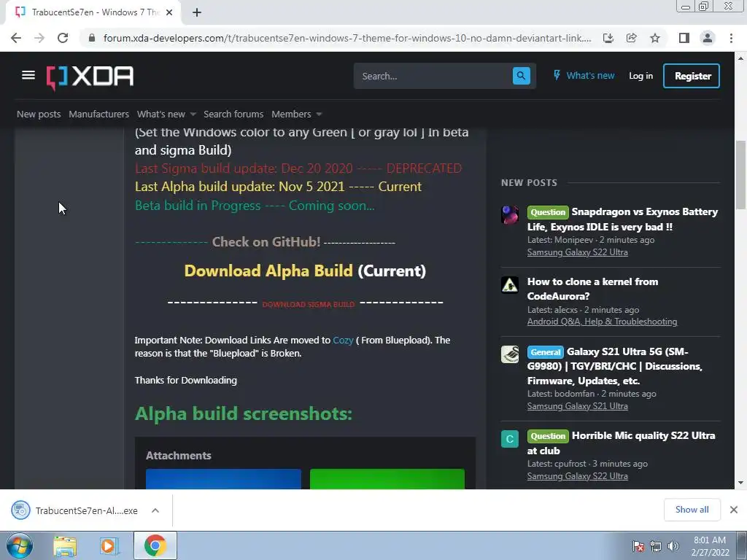Click the Action Center flag tray icon
Image resolution: width=747 pixels, height=560 pixels.
[x=638, y=546]
